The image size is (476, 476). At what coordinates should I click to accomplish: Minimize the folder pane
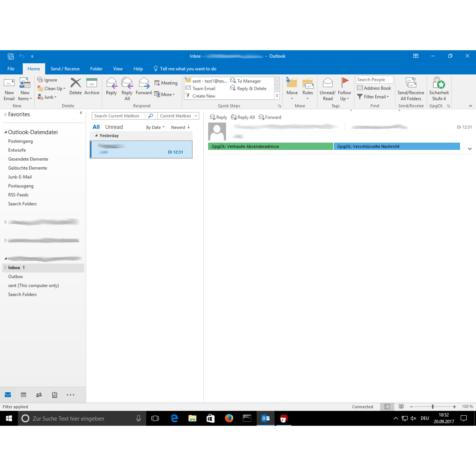click(81, 113)
